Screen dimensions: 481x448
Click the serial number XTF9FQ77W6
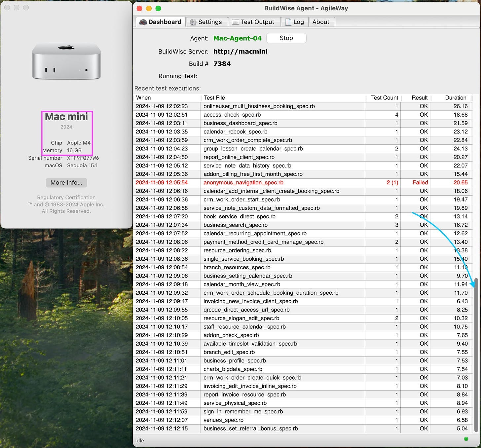[x=83, y=158]
